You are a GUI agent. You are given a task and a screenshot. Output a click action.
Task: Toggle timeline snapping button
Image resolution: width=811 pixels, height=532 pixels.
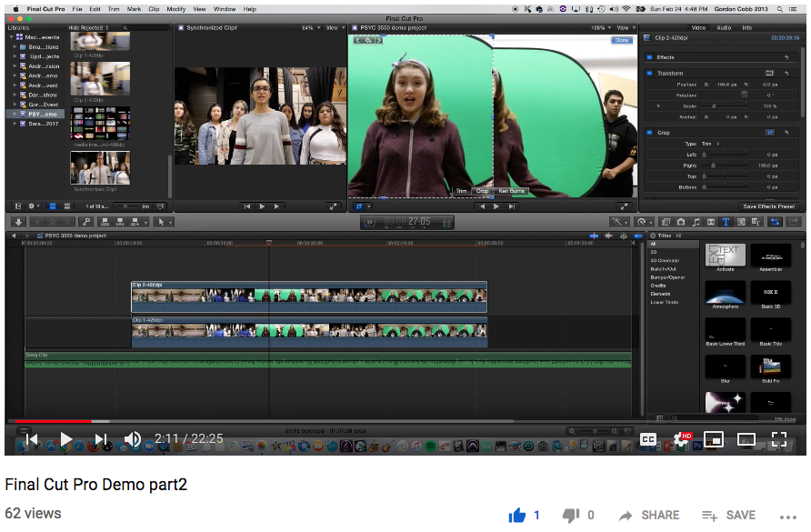coord(638,236)
